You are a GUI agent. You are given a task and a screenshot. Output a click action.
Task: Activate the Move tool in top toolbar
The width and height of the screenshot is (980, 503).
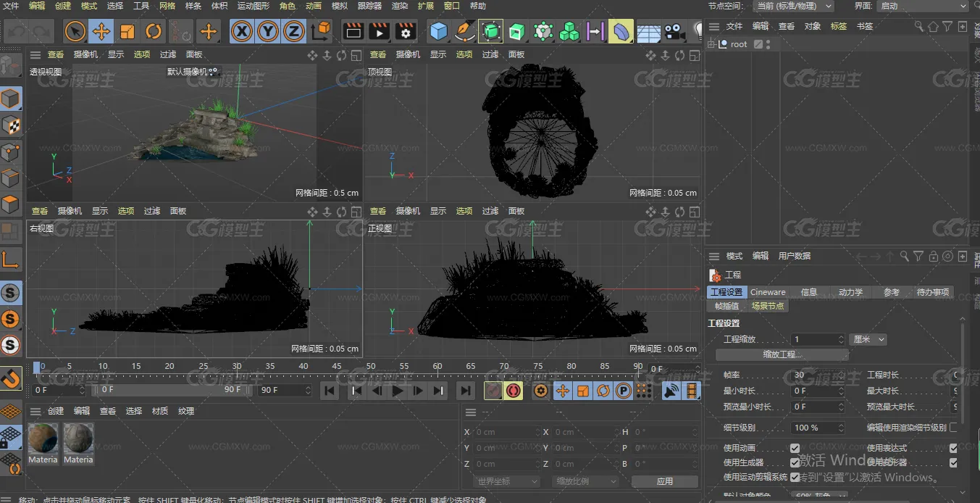click(x=101, y=31)
